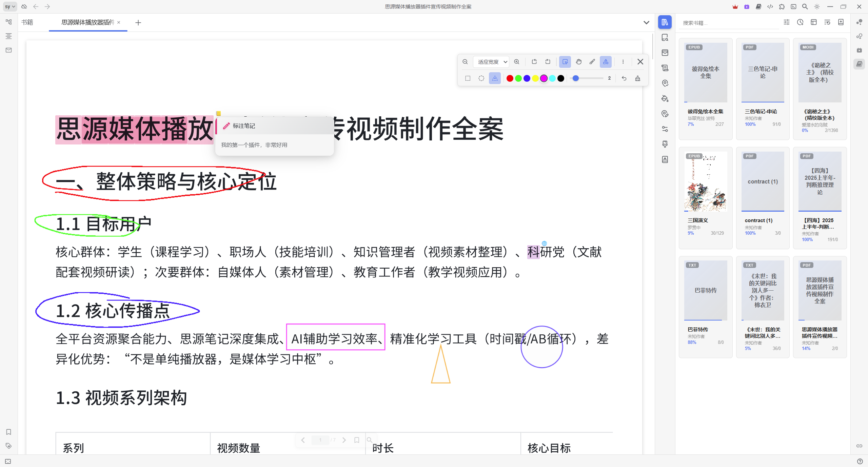Image resolution: width=868 pixels, height=467 pixels.
Task: Undo last annotation with the arrow icon
Action: [624, 78]
